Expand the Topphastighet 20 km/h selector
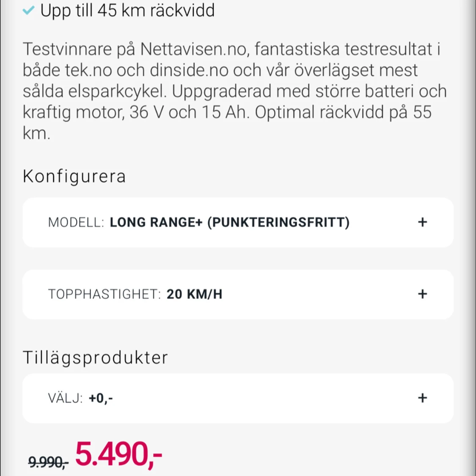The image size is (476, 476). [x=238, y=294]
